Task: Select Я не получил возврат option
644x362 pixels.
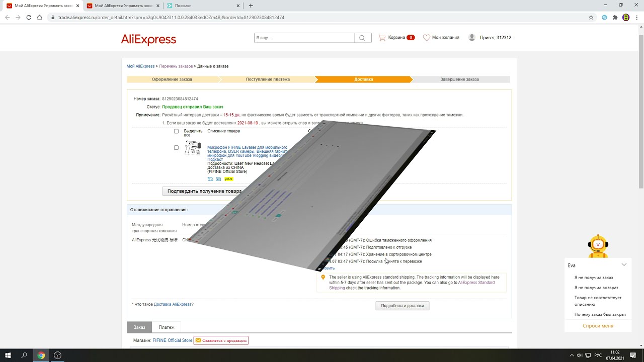Action: point(596,288)
